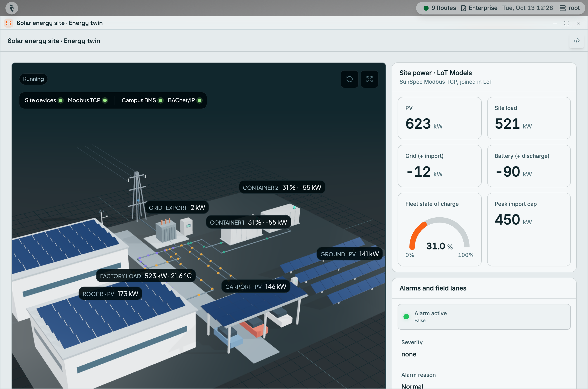Click the PV 623 kW card

(x=439, y=118)
